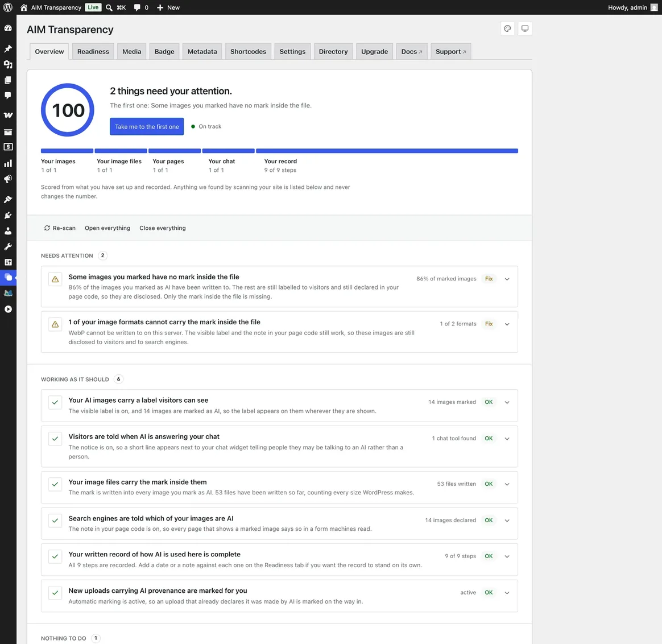The height and width of the screenshot is (644, 662).
Task: Click New in the admin bar
Action: 168,7
